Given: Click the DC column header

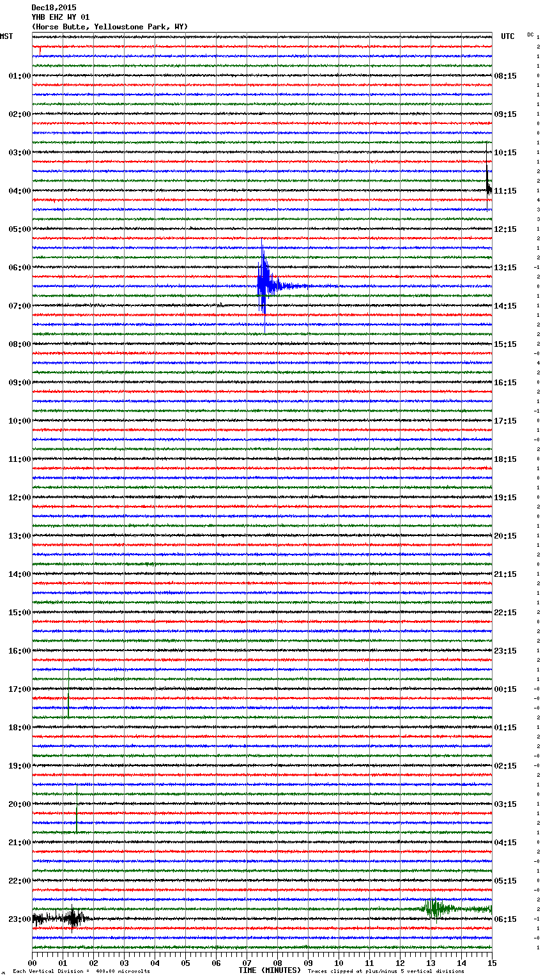Looking at the screenshot, I should [x=530, y=34].
